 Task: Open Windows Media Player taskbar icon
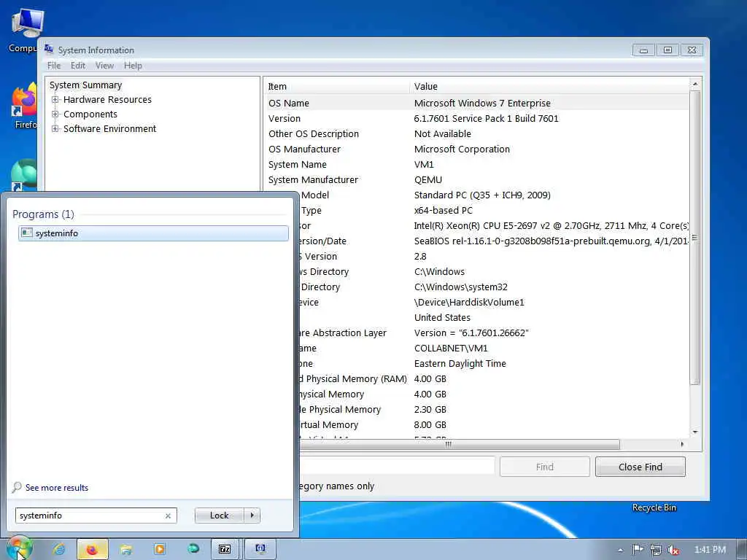pyautogui.click(x=160, y=549)
